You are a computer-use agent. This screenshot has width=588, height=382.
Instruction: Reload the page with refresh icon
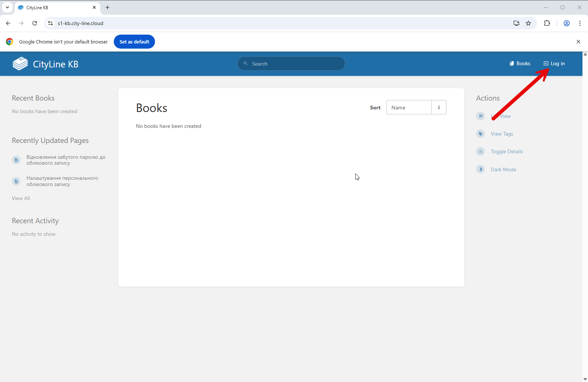35,23
